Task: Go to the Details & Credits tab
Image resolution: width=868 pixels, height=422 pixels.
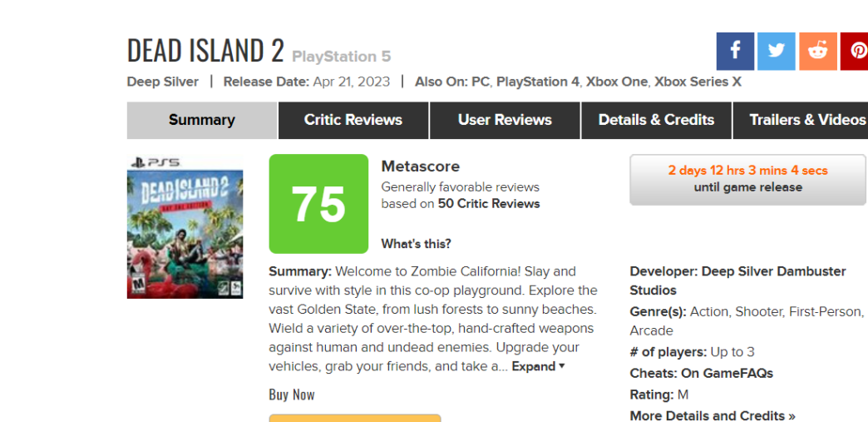Action: click(656, 120)
